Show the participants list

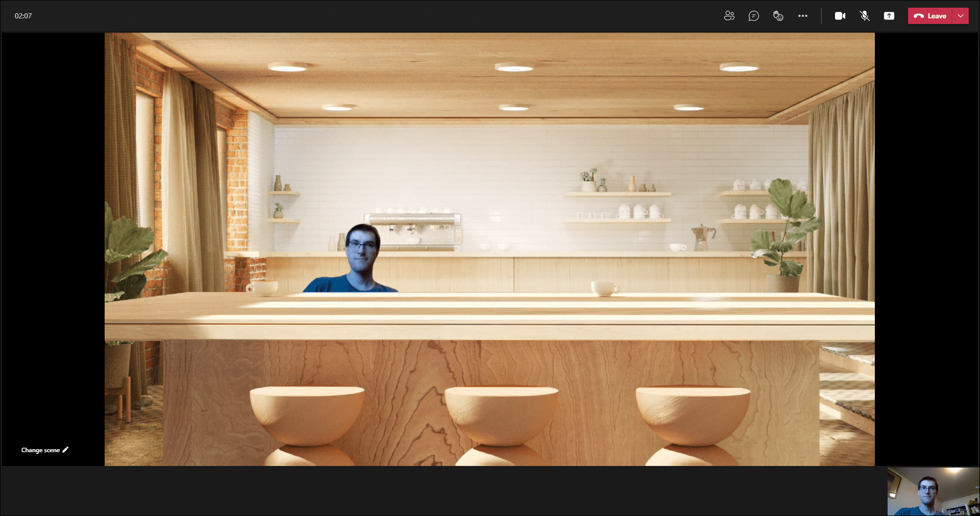pyautogui.click(x=729, y=16)
